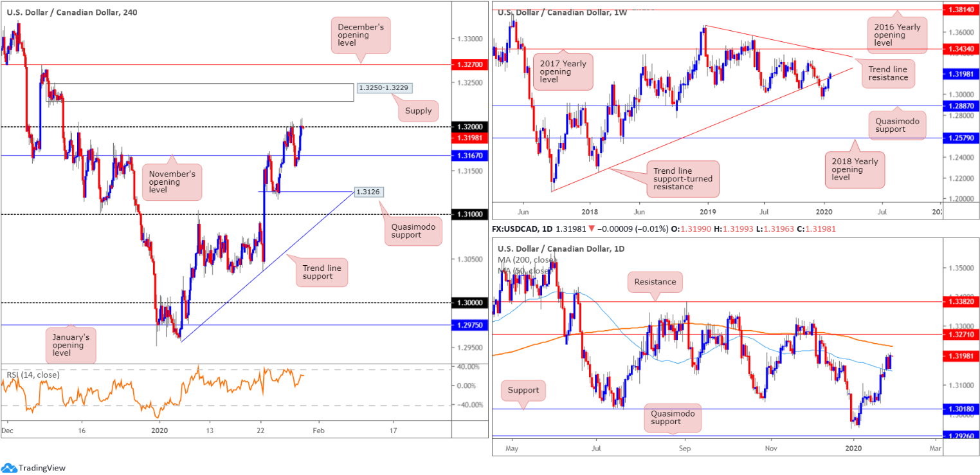Select the 1.3126 price label
980x475 pixels.
369,191
